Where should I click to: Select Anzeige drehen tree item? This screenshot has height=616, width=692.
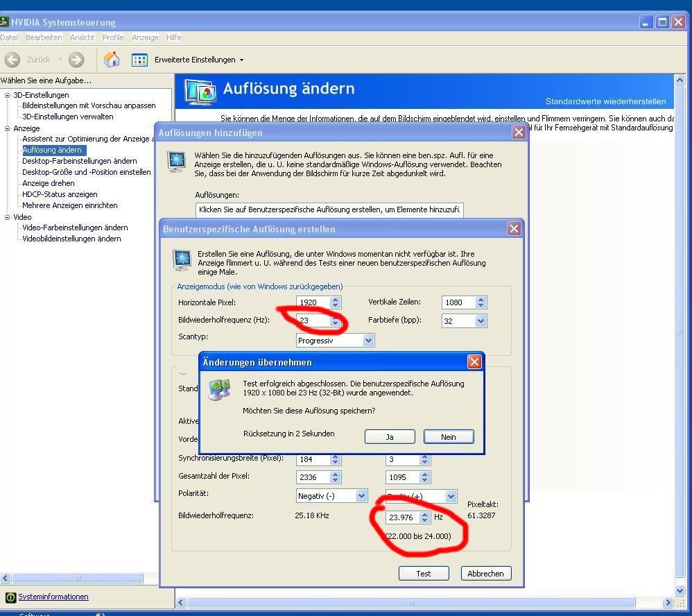click(x=48, y=183)
